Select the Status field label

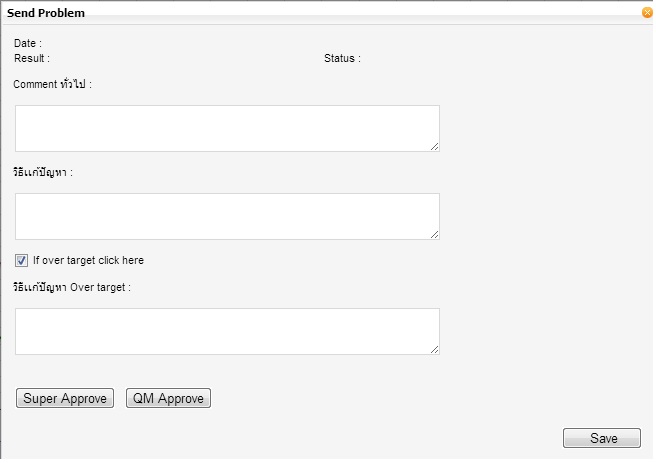(342, 58)
